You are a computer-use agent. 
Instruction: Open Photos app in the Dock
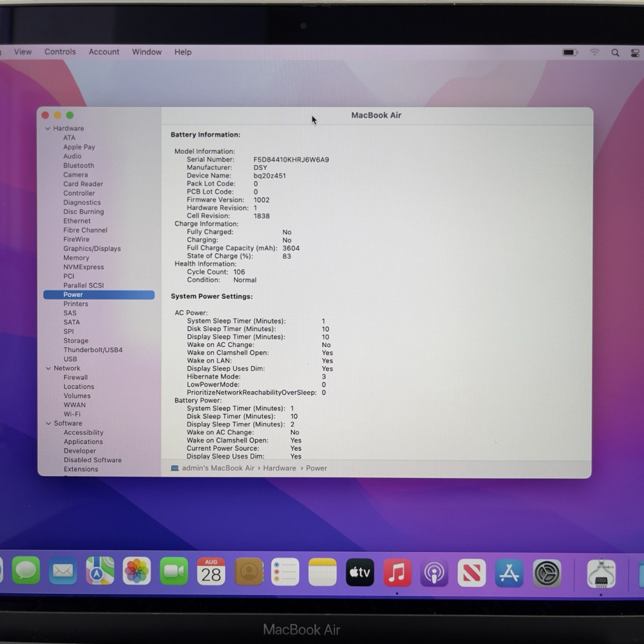point(137,571)
